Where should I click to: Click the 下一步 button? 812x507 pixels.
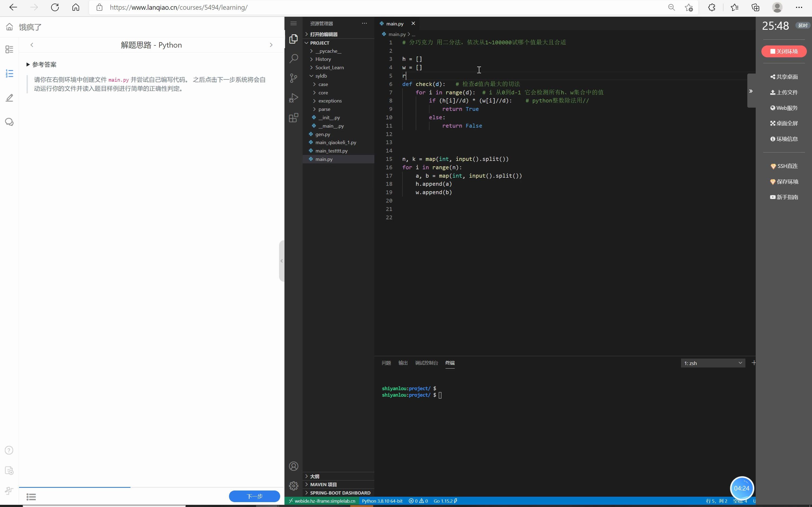tap(254, 496)
